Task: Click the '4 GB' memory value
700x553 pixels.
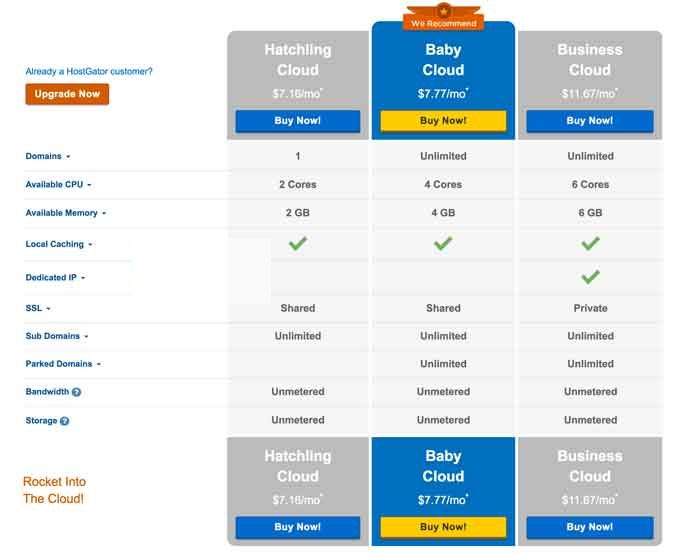Action: click(x=443, y=213)
